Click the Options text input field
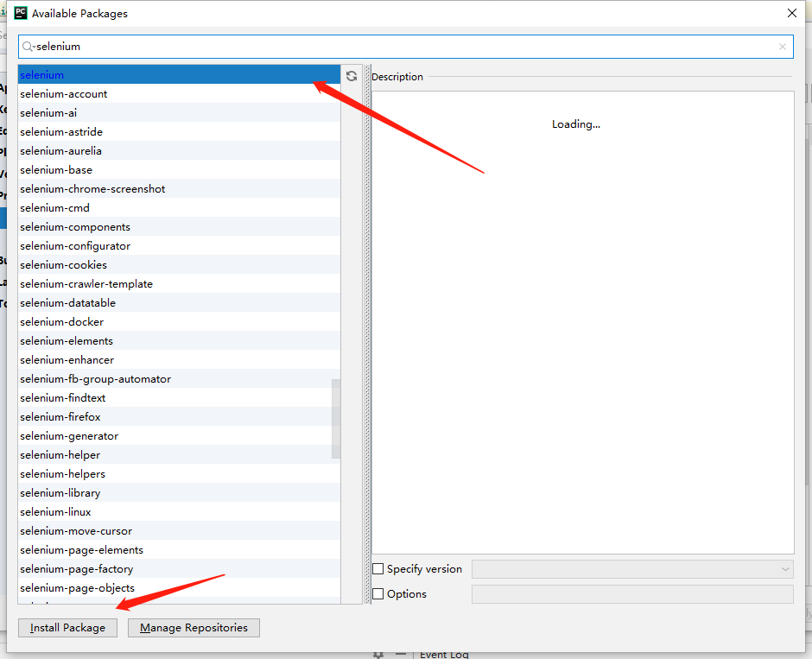812x659 pixels. [632, 593]
